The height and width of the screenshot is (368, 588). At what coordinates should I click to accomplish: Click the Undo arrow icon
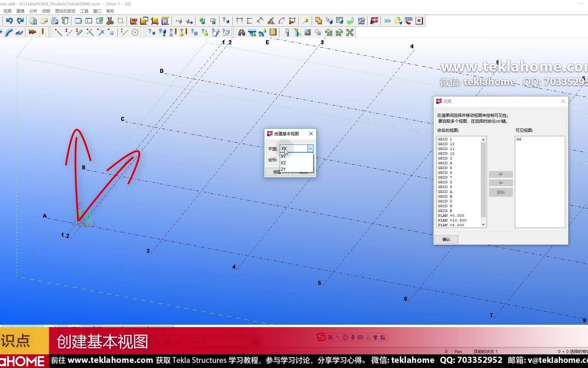pos(9,21)
